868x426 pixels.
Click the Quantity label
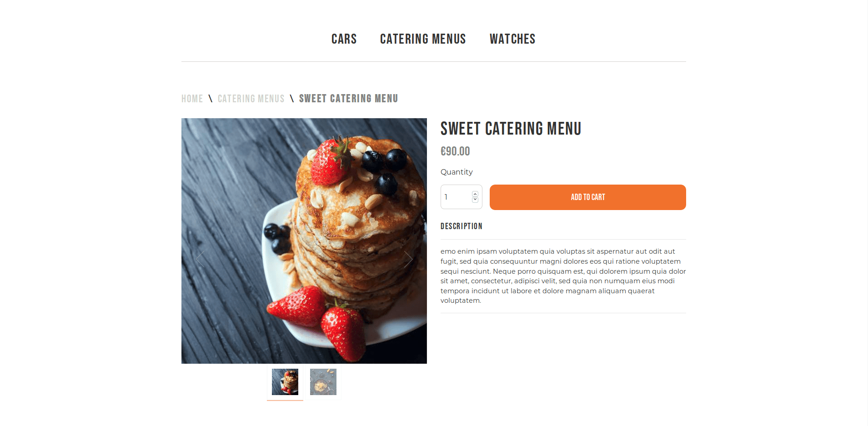(457, 172)
